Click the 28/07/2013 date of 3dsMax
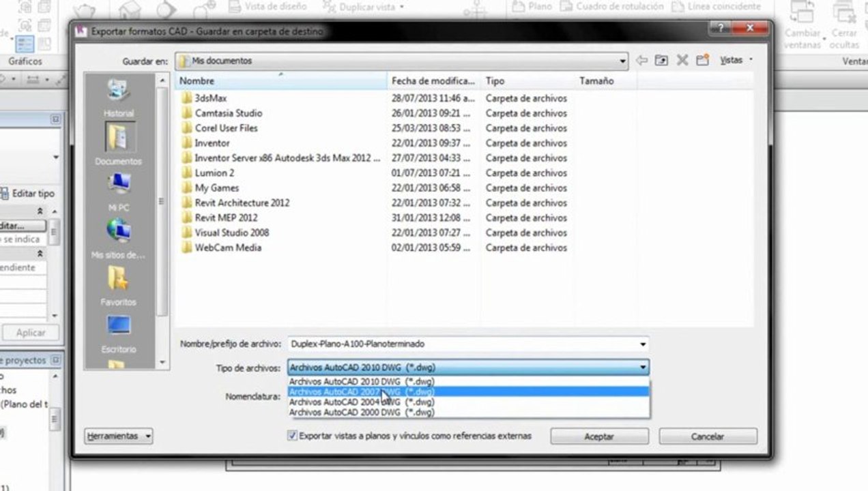The height and width of the screenshot is (491, 868). click(x=433, y=98)
